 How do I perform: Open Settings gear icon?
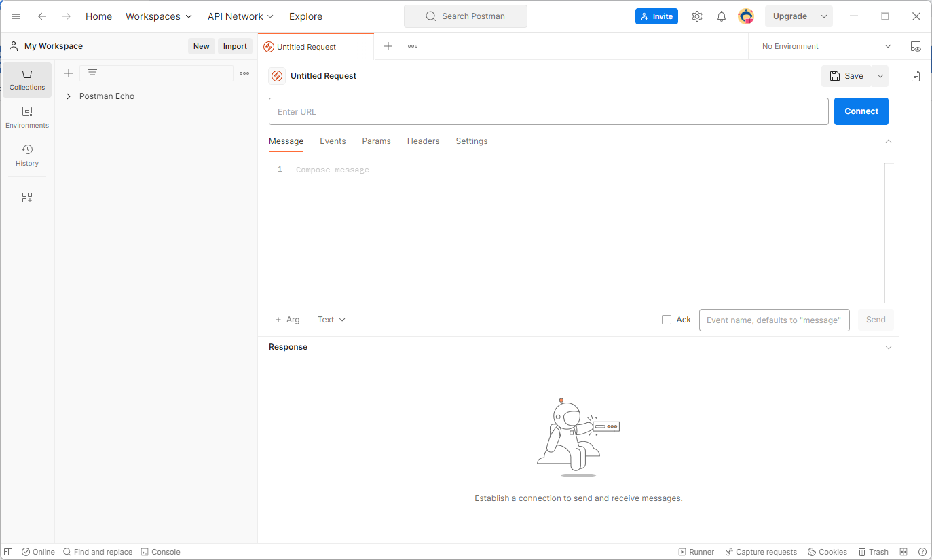click(x=697, y=16)
